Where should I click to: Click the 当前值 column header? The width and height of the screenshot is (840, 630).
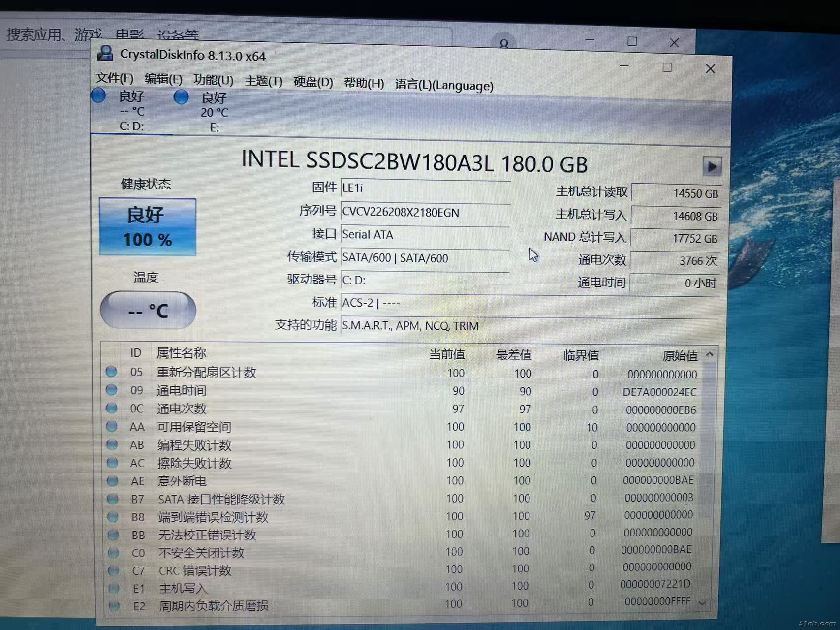pos(447,354)
